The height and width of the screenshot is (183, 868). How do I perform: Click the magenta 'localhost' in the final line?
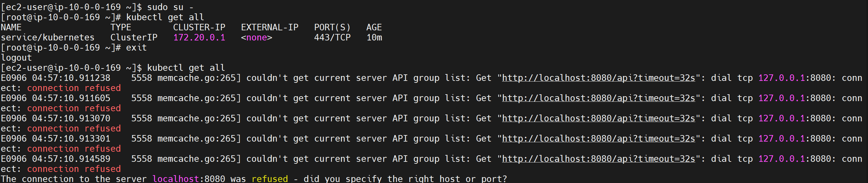[x=176, y=179]
